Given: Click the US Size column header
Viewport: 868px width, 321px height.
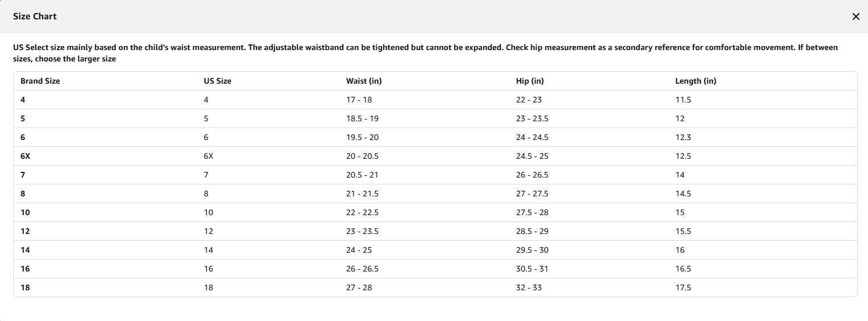Looking at the screenshot, I should [217, 81].
